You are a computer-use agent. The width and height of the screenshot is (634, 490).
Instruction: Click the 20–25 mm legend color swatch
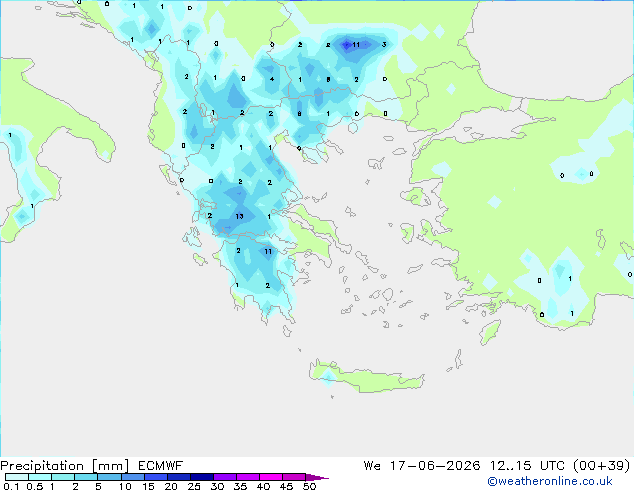(179, 477)
